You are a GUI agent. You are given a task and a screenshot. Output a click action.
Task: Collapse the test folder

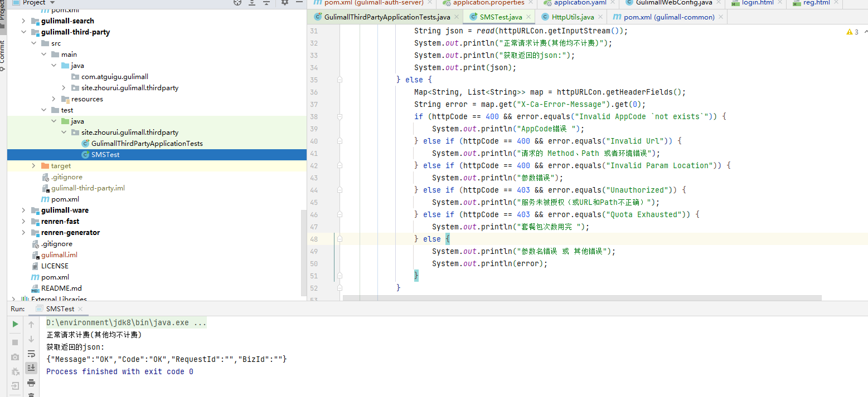[x=43, y=110]
